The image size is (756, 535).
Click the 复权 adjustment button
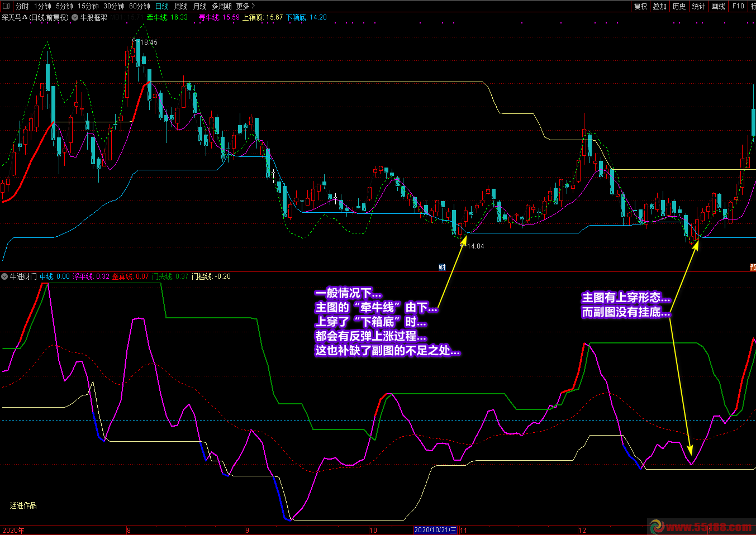640,6
